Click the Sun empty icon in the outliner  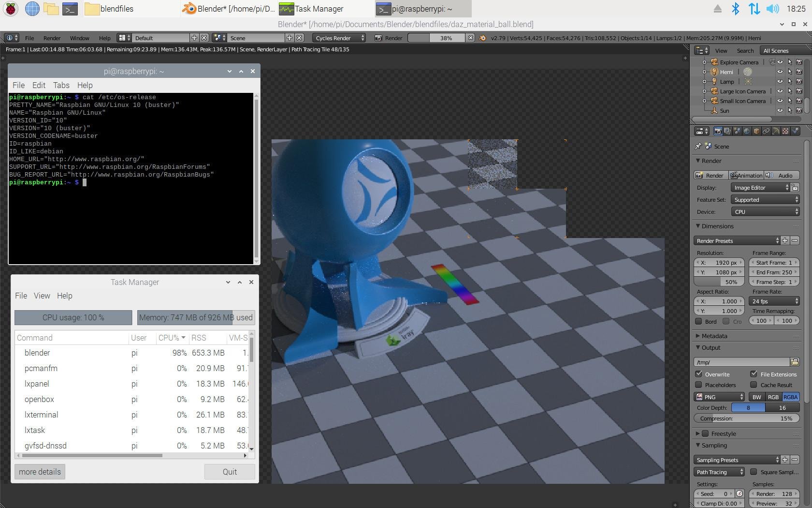pos(714,110)
